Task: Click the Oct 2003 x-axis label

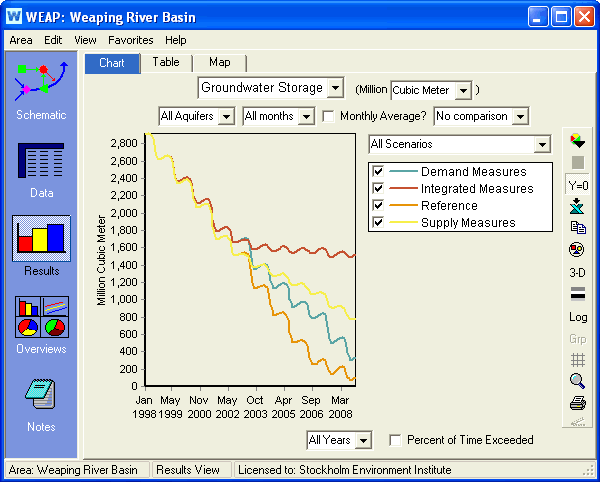Action: [x=255, y=407]
